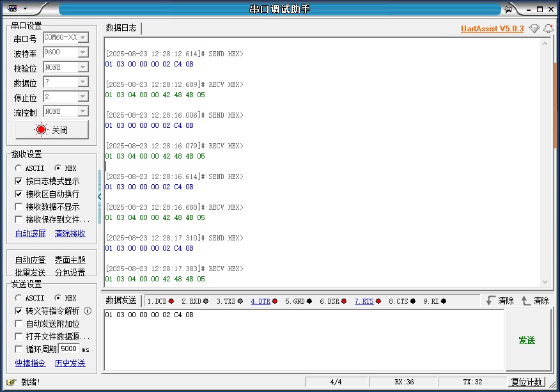560x392 pixels.
Task: Click the pin window icon in title bar
Action: 508,9
